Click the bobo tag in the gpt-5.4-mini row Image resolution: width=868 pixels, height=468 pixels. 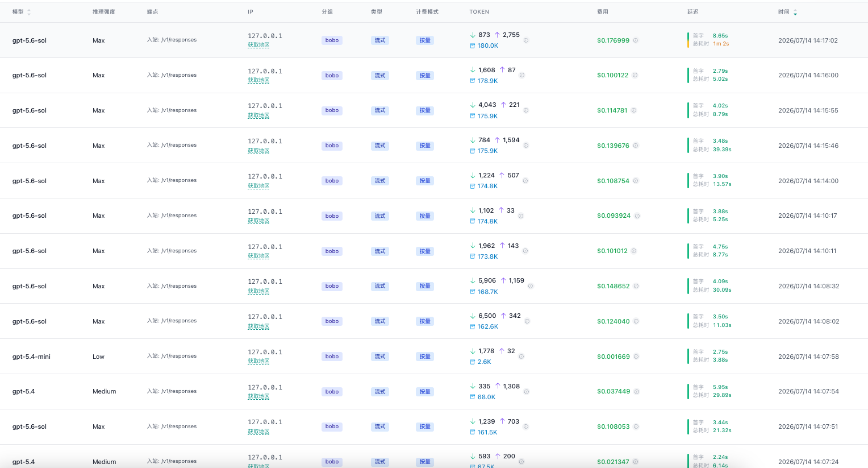coord(332,357)
